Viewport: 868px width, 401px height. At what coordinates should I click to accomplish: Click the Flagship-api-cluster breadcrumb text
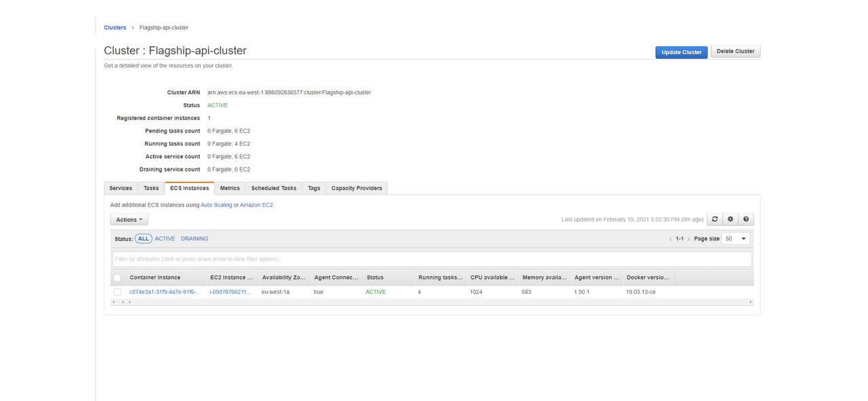(x=164, y=28)
